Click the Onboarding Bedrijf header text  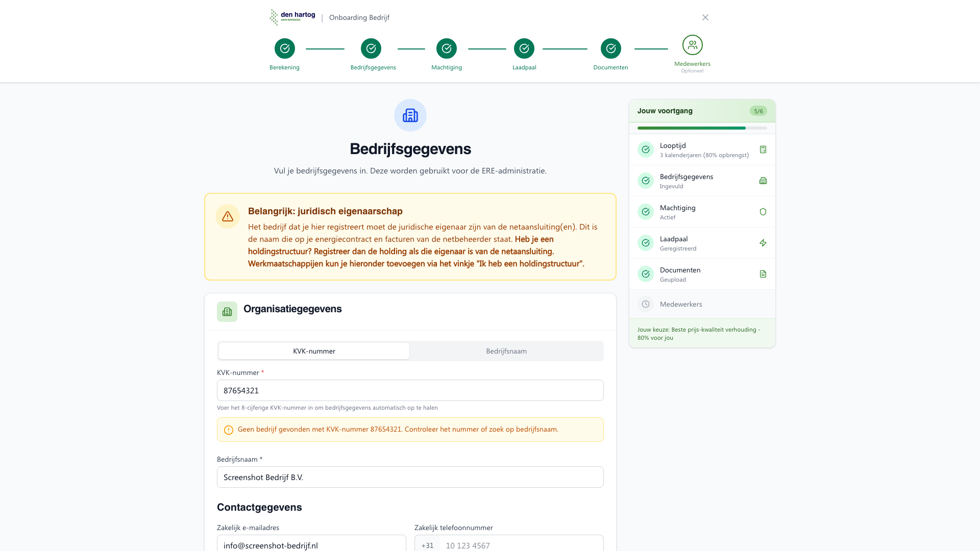[359, 17]
